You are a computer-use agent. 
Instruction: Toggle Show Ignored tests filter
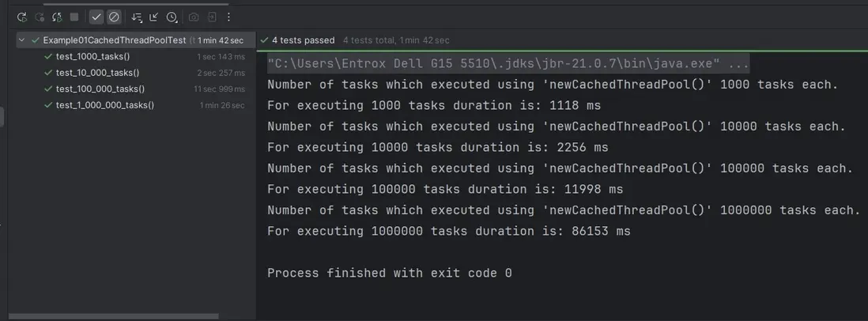114,17
